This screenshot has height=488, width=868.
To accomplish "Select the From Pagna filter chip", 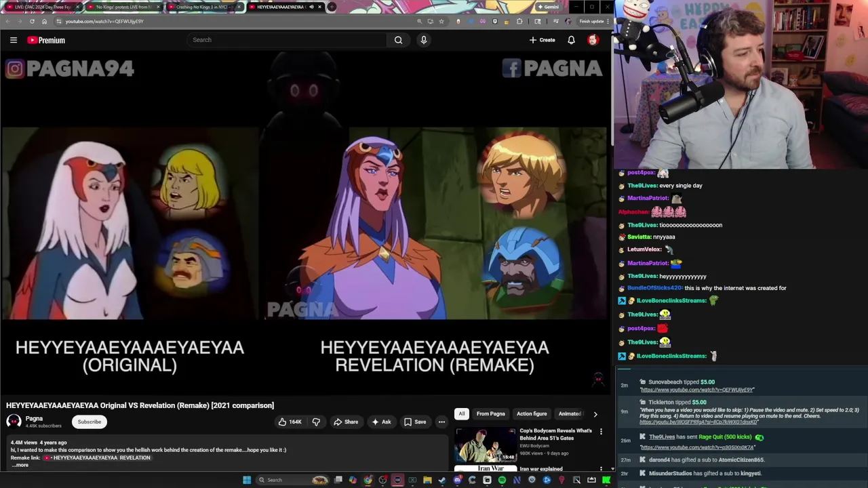I will point(491,413).
